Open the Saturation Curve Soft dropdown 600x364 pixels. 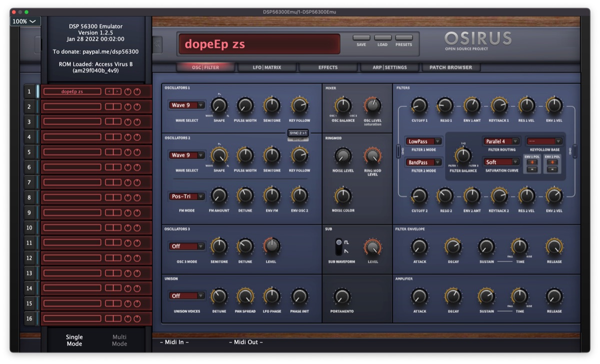[501, 162]
